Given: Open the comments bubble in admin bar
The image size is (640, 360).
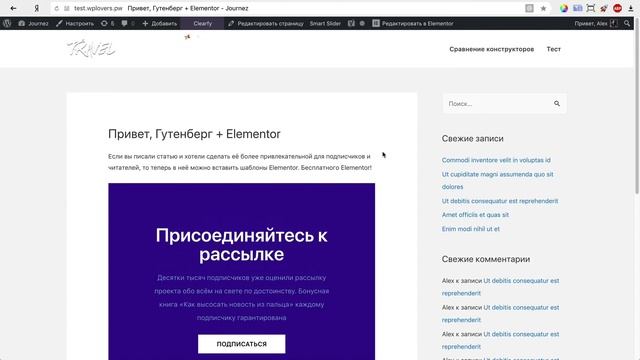Looking at the screenshot, I should 128,24.
